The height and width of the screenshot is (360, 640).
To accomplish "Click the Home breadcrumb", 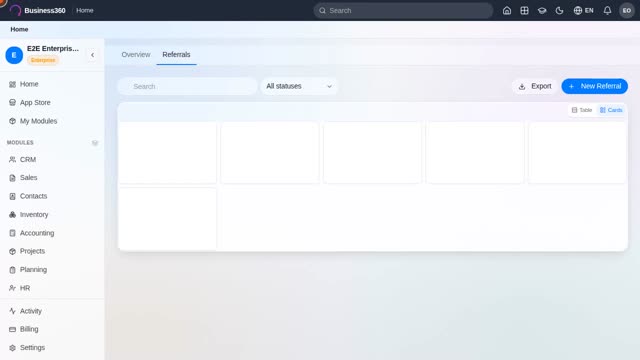I will click(19, 29).
